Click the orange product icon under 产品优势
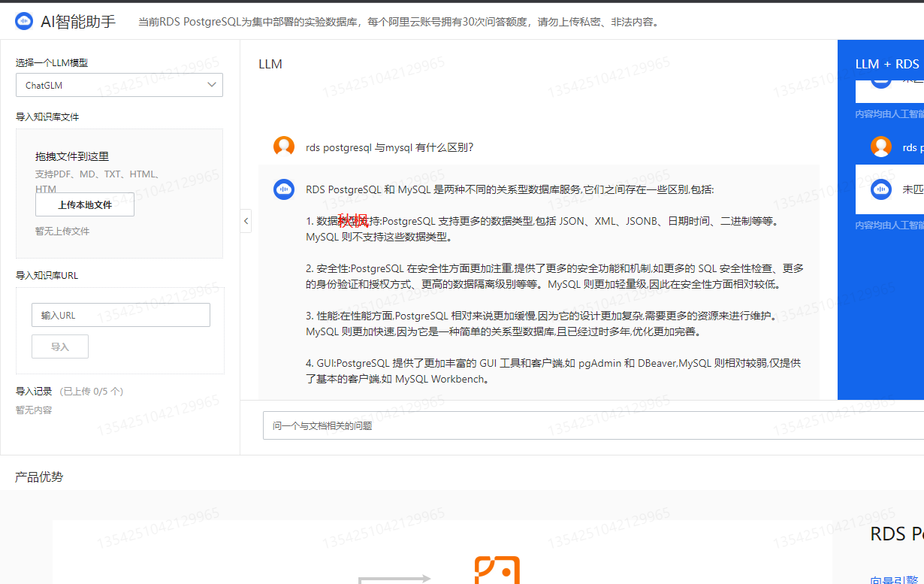 pyautogui.click(x=497, y=570)
